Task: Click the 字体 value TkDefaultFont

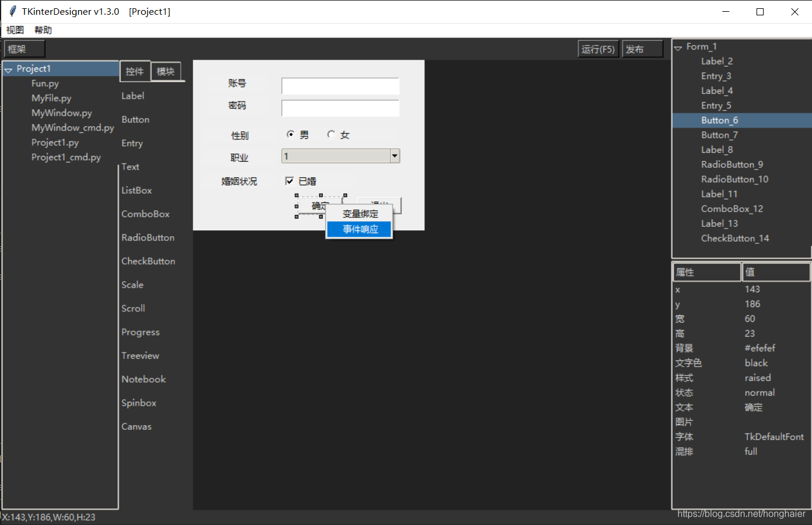Action: pyautogui.click(x=774, y=437)
